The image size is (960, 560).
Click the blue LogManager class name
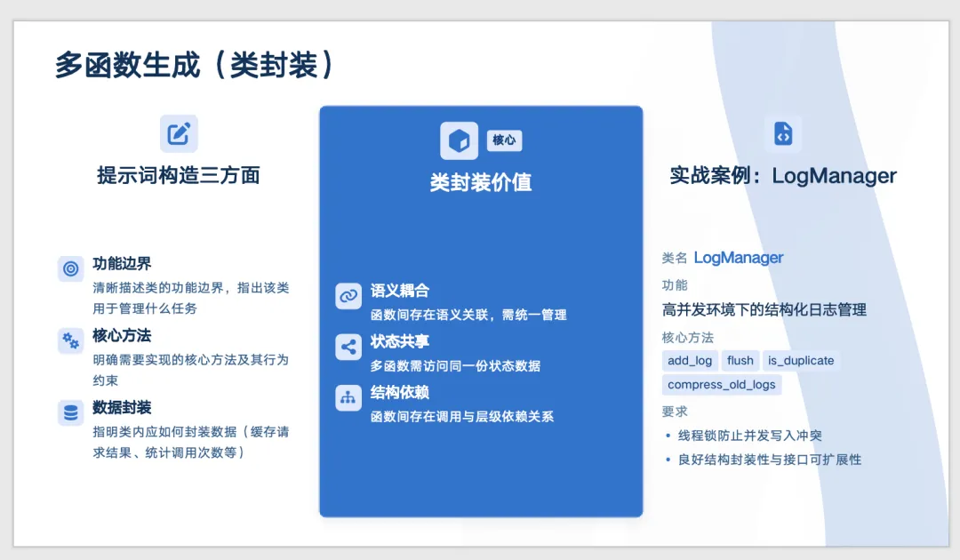pyautogui.click(x=739, y=258)
